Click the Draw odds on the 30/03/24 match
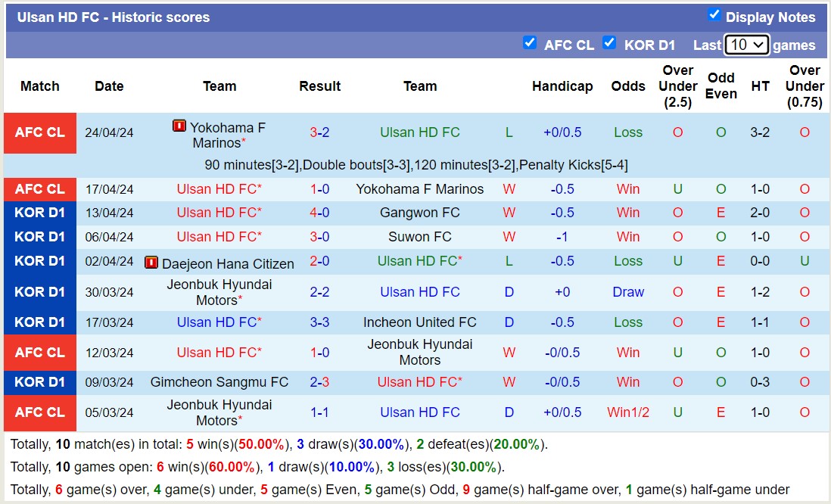Viewport: 831px width, 504px height. (x=628, y=291)
